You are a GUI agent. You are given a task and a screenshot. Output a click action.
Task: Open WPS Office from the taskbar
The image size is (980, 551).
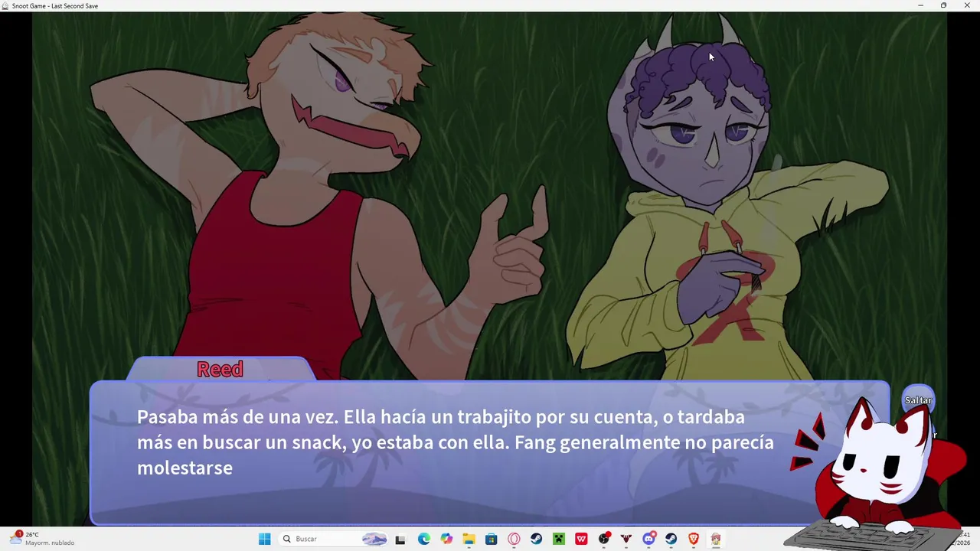pyautogui.click(x=581, y=539)
